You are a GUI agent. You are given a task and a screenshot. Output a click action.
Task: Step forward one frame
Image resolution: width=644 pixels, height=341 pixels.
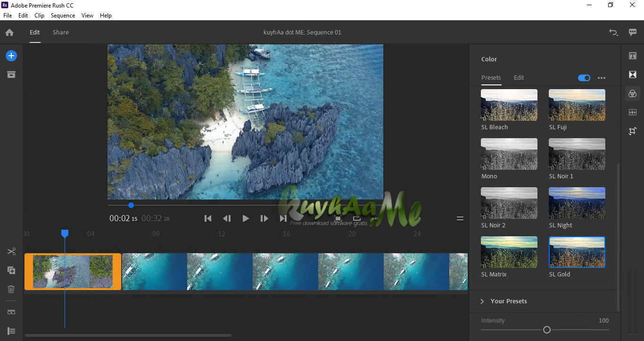[264, 218]
